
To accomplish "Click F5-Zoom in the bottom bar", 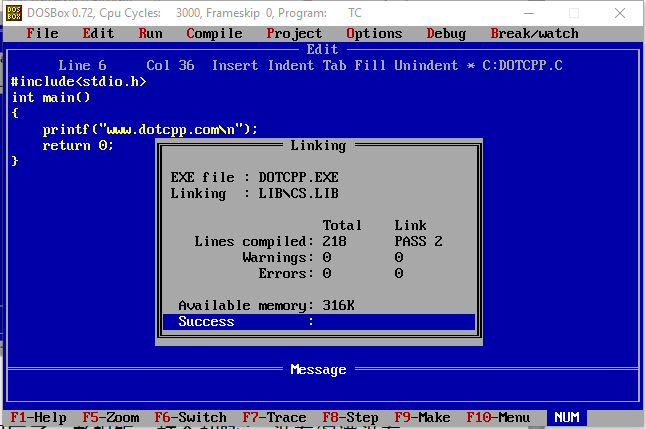I will click(x=110, y=417).
